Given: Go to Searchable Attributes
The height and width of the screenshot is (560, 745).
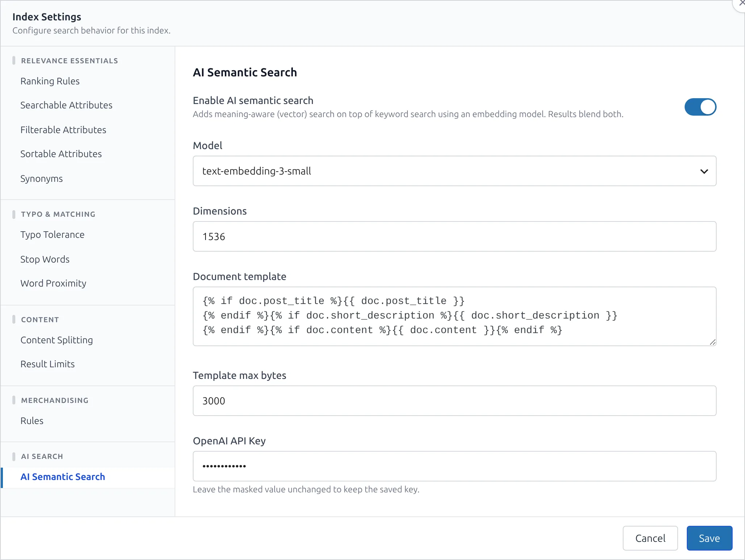Looking at the screenshot, I should pyautogui.click(x=66, y=105).
